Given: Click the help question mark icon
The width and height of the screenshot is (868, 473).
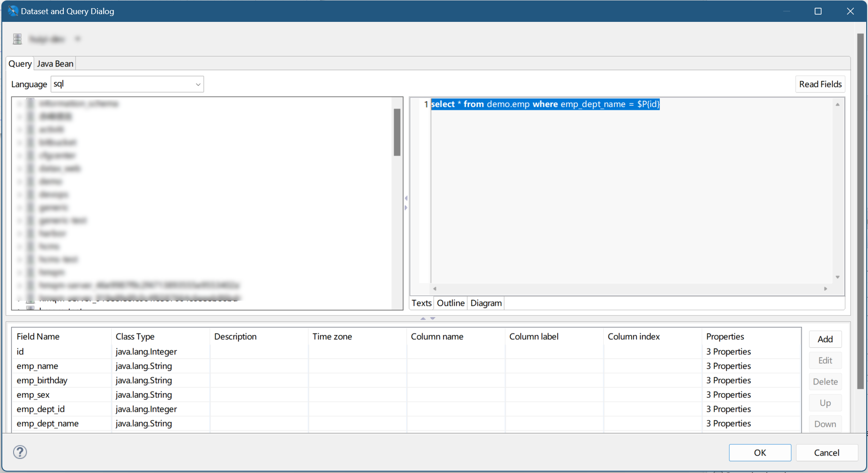Looking at the screenshot, I should pos(20,452).
